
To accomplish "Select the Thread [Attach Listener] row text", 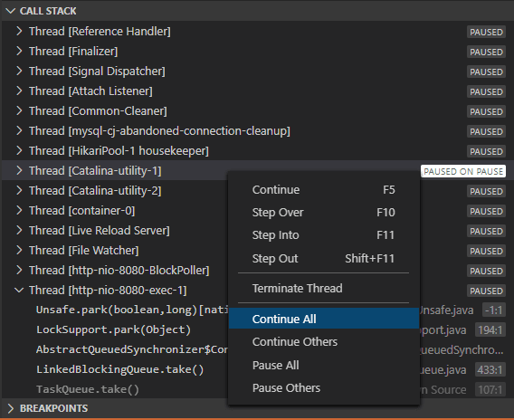I will point(90,91).
